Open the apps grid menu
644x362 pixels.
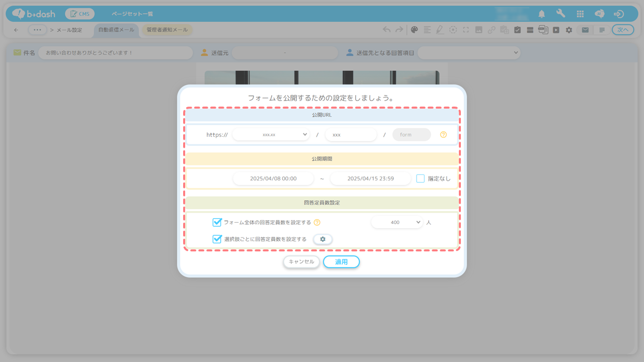point(580,14)
